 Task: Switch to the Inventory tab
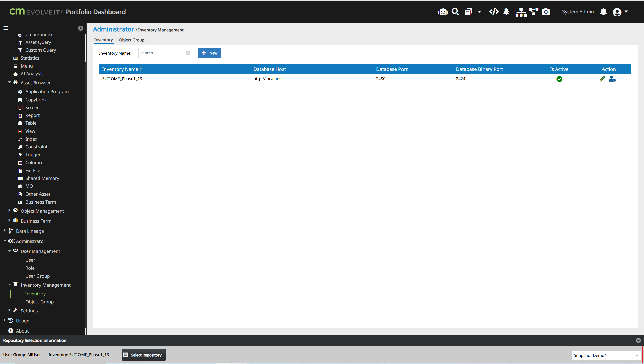point(103,40)
